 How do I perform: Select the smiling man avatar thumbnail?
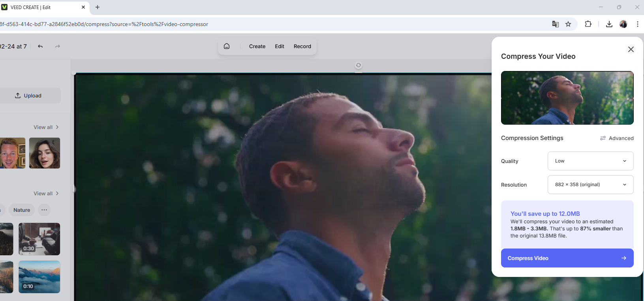pyautogui.click(x=12, y=153)
